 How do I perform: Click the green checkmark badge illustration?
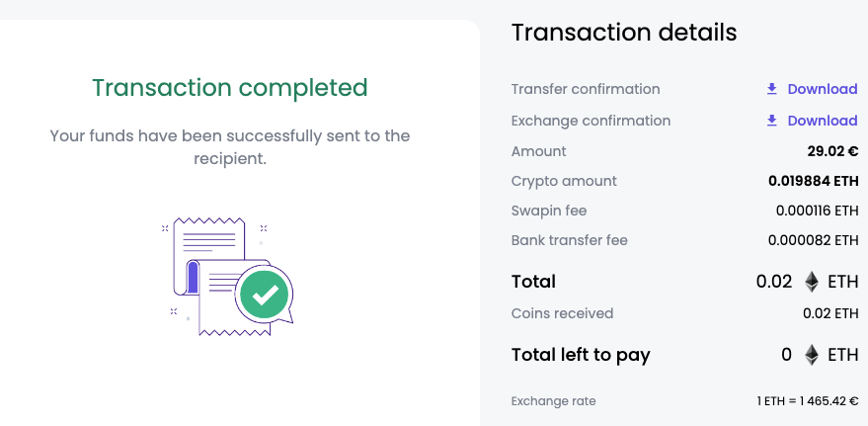click(x=265, y=295)
